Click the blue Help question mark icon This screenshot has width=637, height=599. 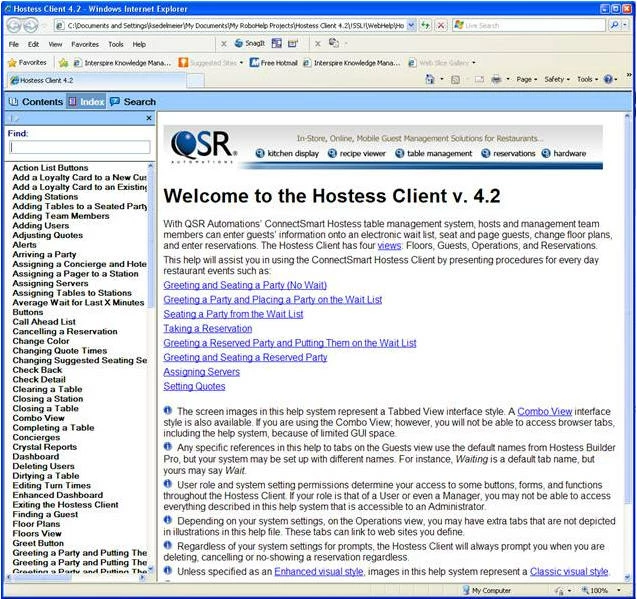click(x=608, y=80)
